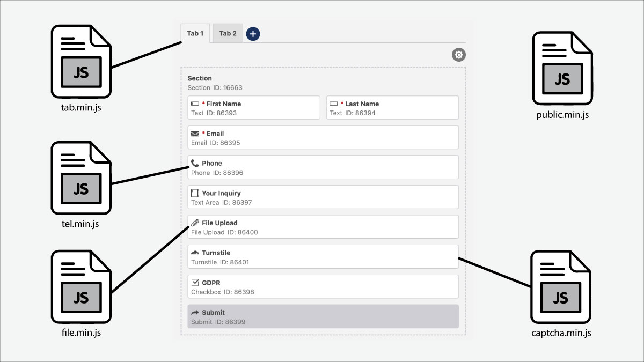Add a new tab with plus button
Image resolution: width=644 pixels, height=362 pixels.
point(253,34)
